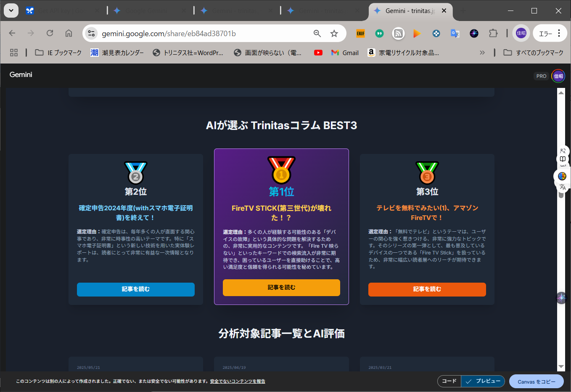
Task: Click the 分析対象記事一覧とAI評価 heading
Action: [x=281, y=334]
